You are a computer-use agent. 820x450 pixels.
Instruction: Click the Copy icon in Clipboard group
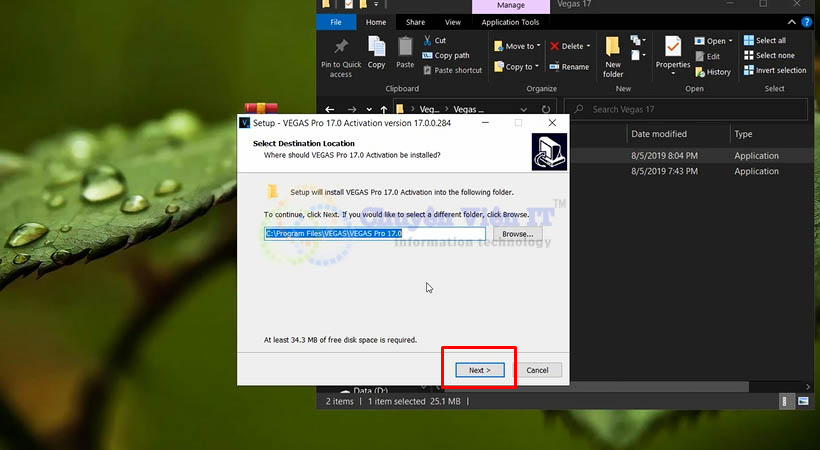(376, 47)
